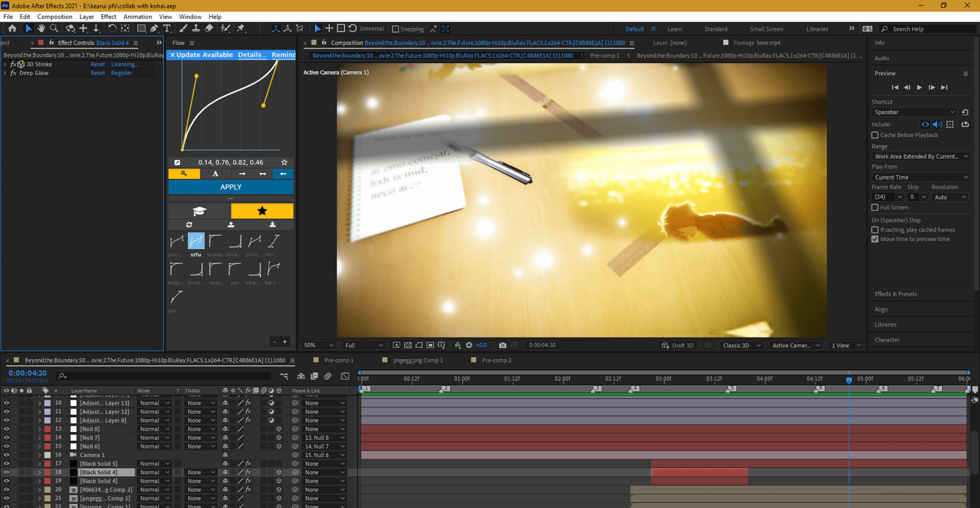
Task: Click the favorite star next to curve values
Action: point(284,163)
